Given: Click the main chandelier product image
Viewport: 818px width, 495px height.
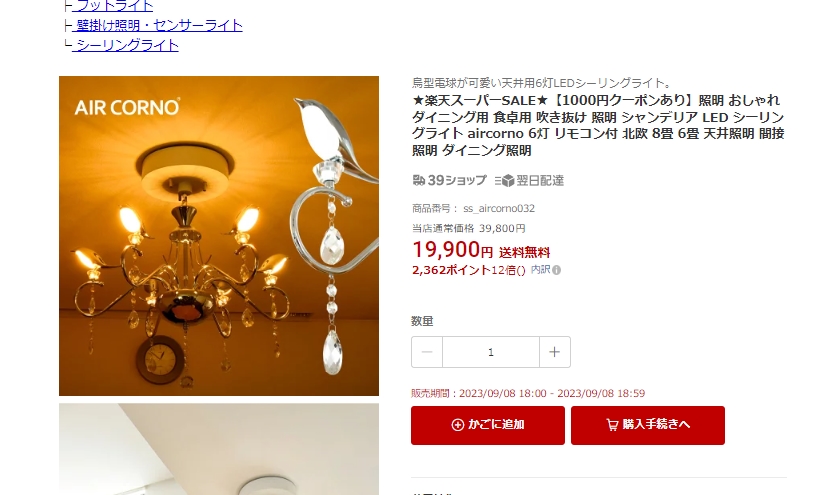Looking at the screenshot, I should point(219,236).
